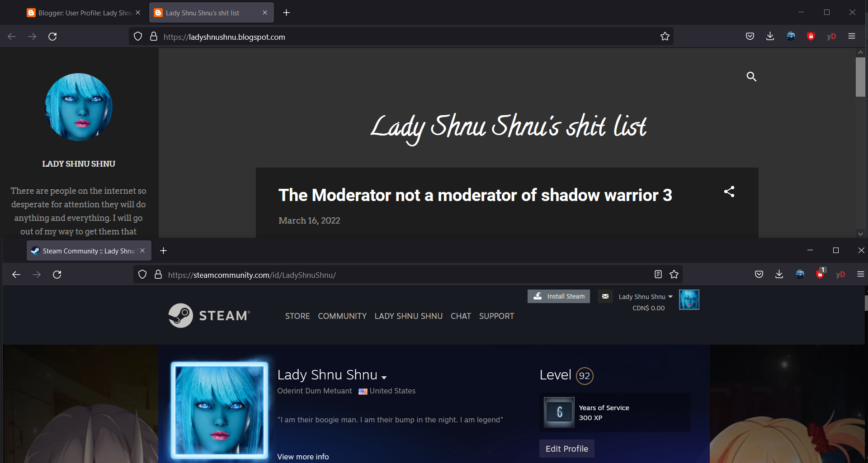Click the forward arrow in the Steam window
868x463 pixels.
(37, 275)
